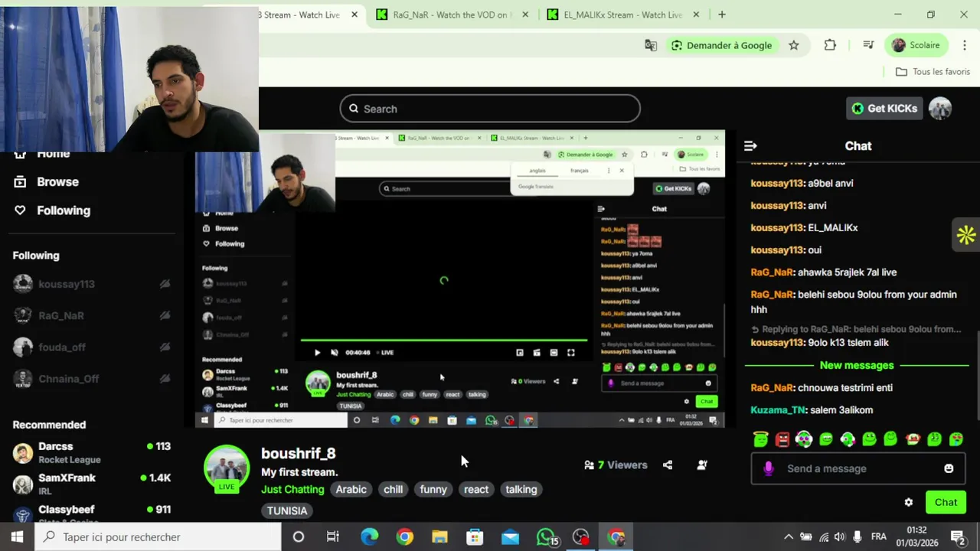The height and width of the screenshot is (551, 980).
Task: Open a new browser tab
Action: [721, 15]
